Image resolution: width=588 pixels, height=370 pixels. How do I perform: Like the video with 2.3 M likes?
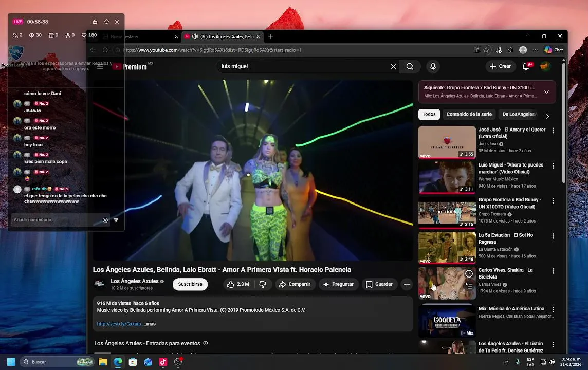coord(238,284)
